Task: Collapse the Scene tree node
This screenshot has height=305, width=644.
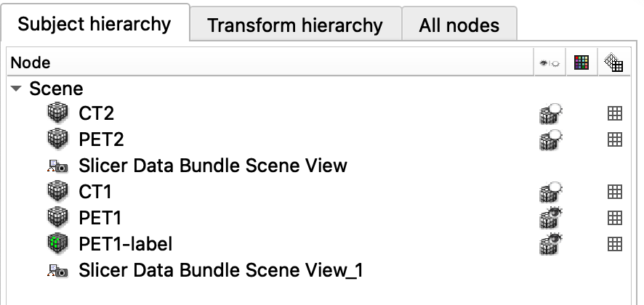Action: coord(16,89)
